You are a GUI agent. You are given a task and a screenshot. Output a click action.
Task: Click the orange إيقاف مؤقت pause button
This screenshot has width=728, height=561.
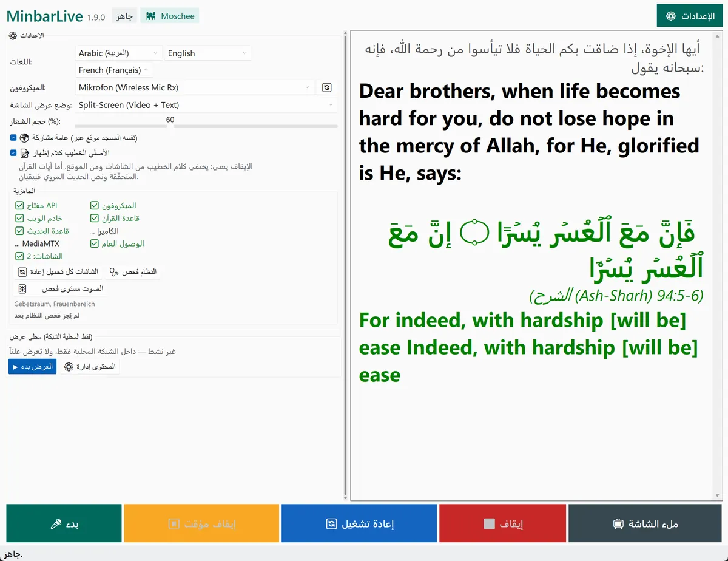point(201,523)
